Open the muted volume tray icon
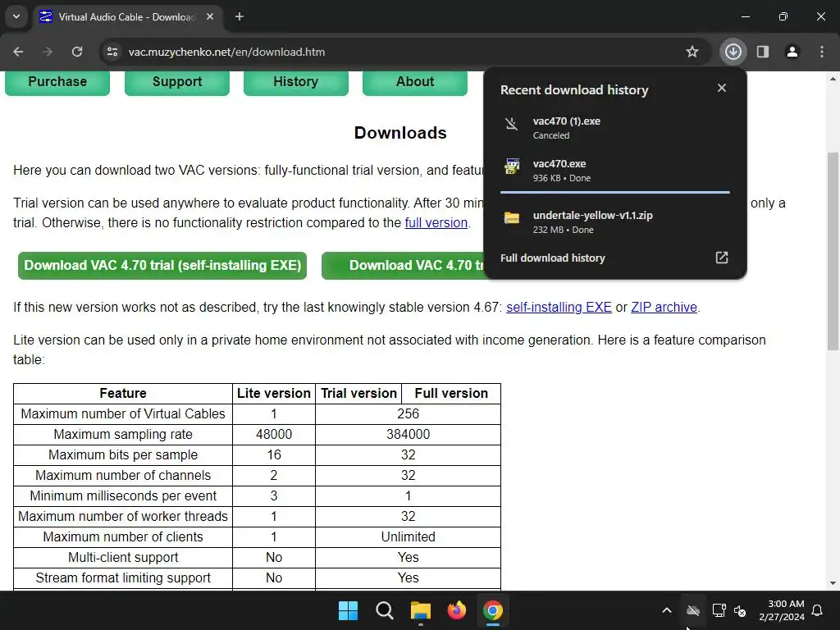840x630 pixels. point(740,610)
